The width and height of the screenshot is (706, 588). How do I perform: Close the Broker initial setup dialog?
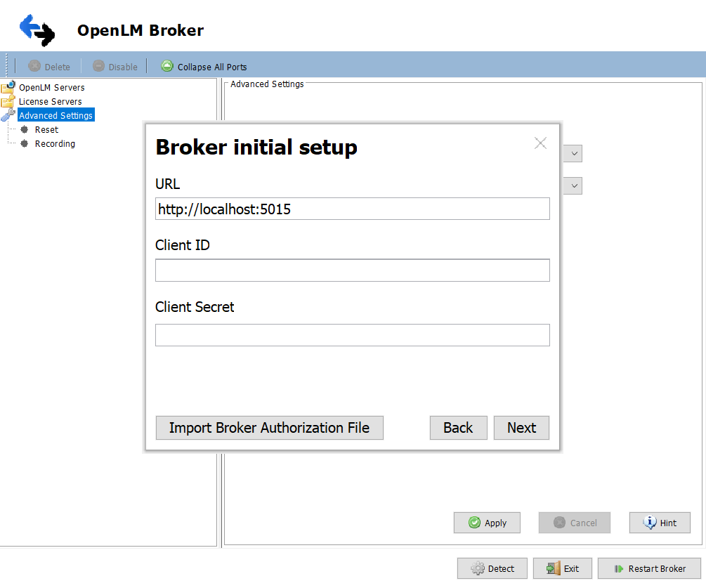tap(540, 143)
